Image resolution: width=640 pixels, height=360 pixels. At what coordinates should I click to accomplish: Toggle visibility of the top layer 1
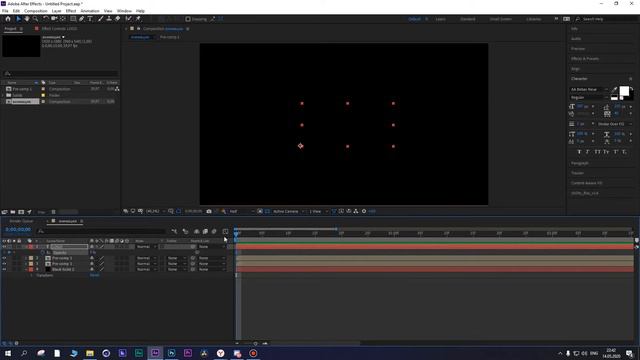click(4, 247)
